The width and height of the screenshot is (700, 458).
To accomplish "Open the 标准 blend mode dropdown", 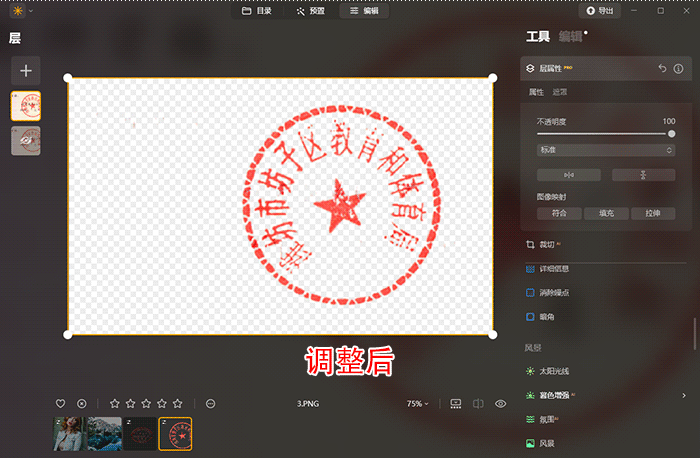I will [606, 150].
